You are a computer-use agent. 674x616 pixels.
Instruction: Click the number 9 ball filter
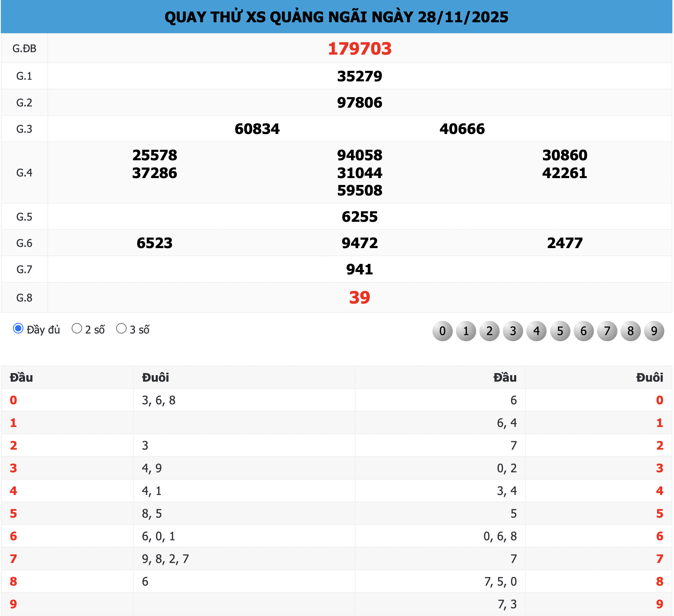[x=654, y=331]
